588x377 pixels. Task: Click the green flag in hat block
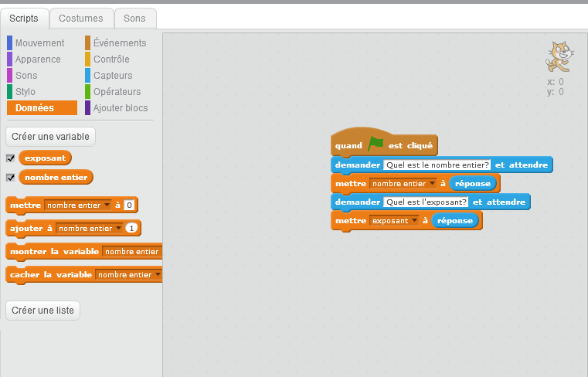376,144
